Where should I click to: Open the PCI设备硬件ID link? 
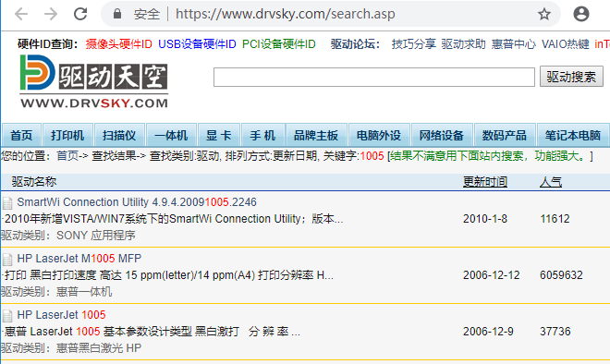click(278, 44)
